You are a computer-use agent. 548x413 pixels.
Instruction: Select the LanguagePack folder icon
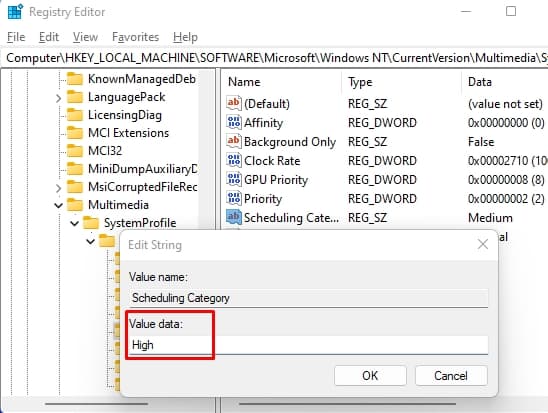coord(75,97)
